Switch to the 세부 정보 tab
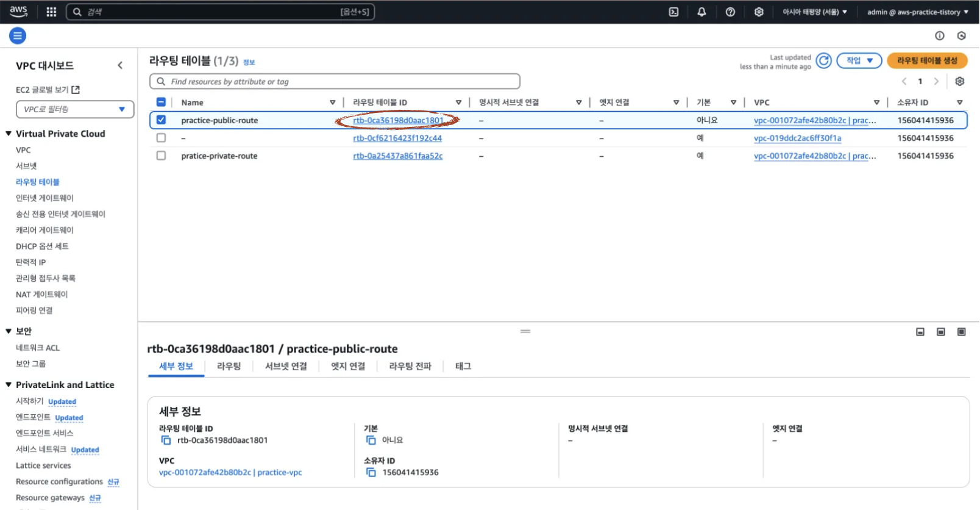The image size is (980, 510). click(176, 366)
